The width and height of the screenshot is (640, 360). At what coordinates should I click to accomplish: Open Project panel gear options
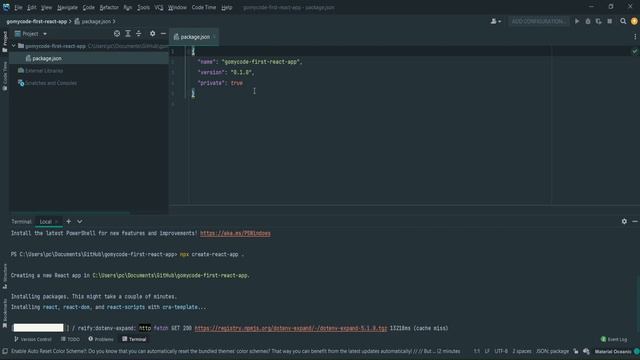[x=152, y=33]
